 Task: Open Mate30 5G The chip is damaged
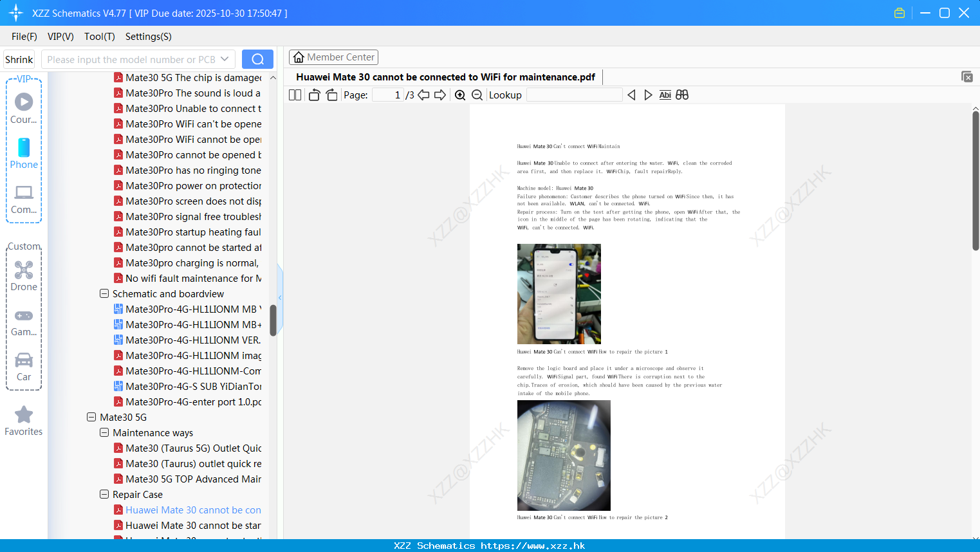click(187, 77)
